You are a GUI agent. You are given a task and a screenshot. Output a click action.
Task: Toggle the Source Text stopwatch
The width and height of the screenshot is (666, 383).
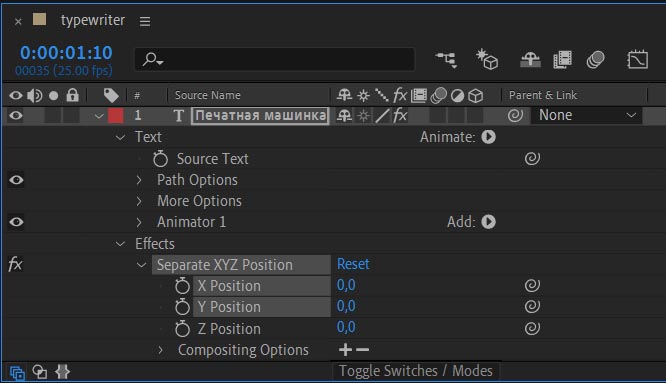161,158
